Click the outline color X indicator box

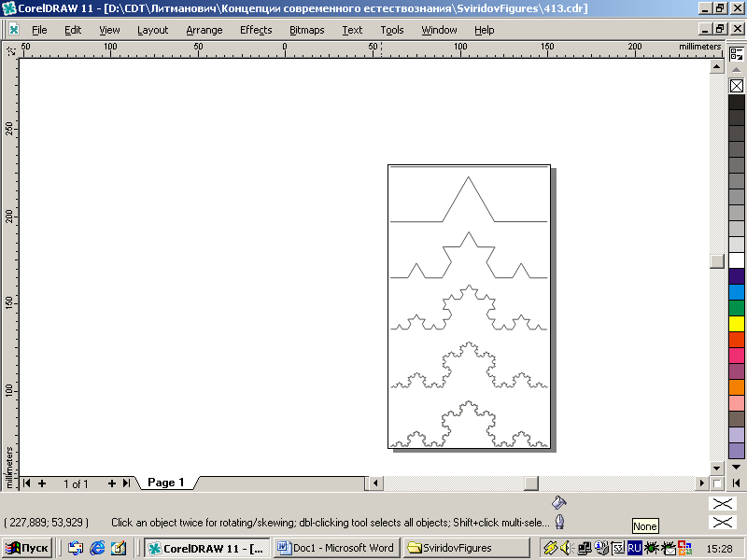(x=722, y=523)
